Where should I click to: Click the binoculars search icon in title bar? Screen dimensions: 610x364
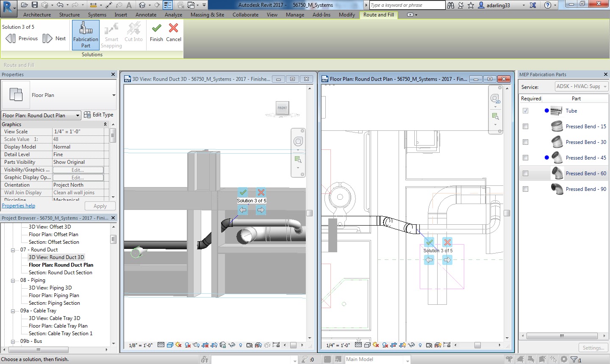(451, 5)
